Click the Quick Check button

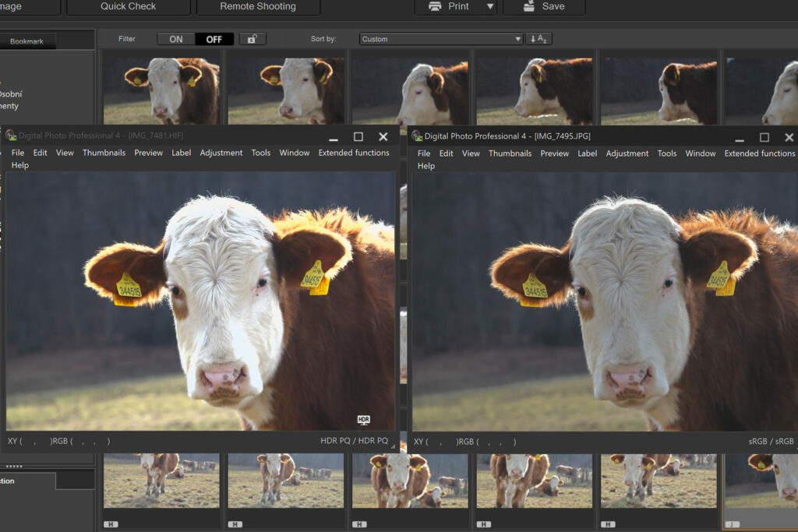pyautogui.click(x=128, y=6)
